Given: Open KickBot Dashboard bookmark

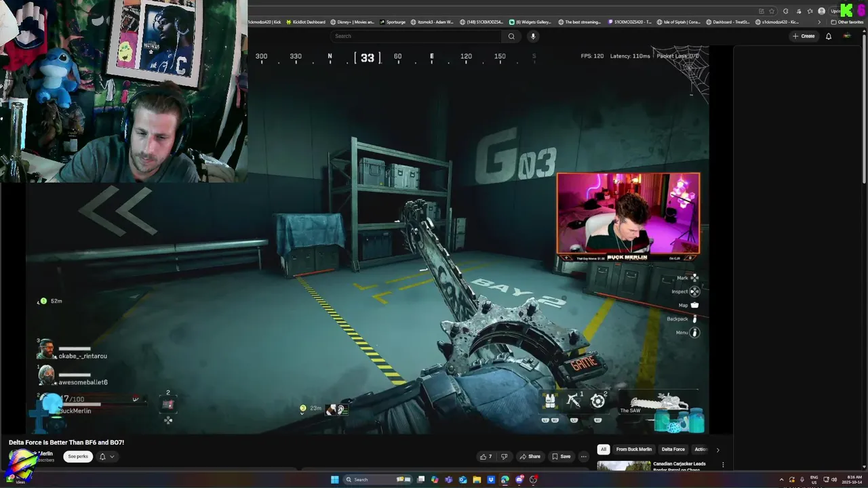Looking at the screenshot, I should [x=306, y=22].
